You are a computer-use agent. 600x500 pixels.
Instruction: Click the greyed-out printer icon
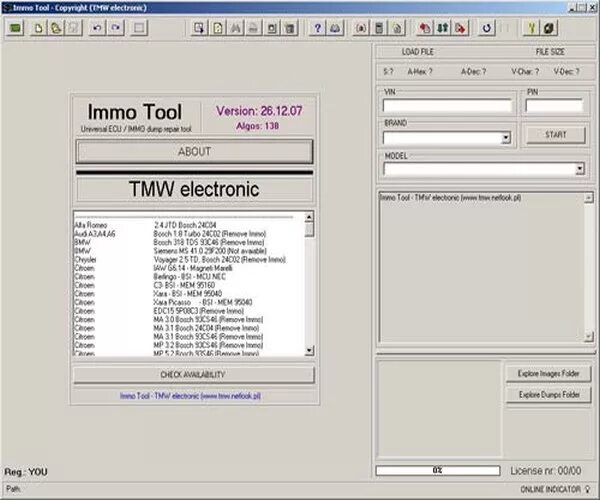253,28
